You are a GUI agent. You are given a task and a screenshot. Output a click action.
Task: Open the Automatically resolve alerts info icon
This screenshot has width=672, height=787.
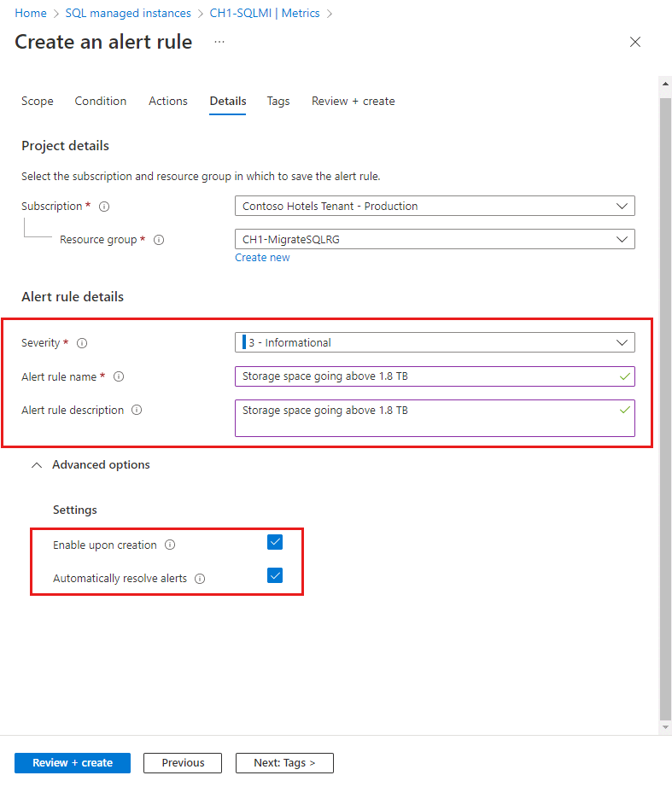[200, 579]
